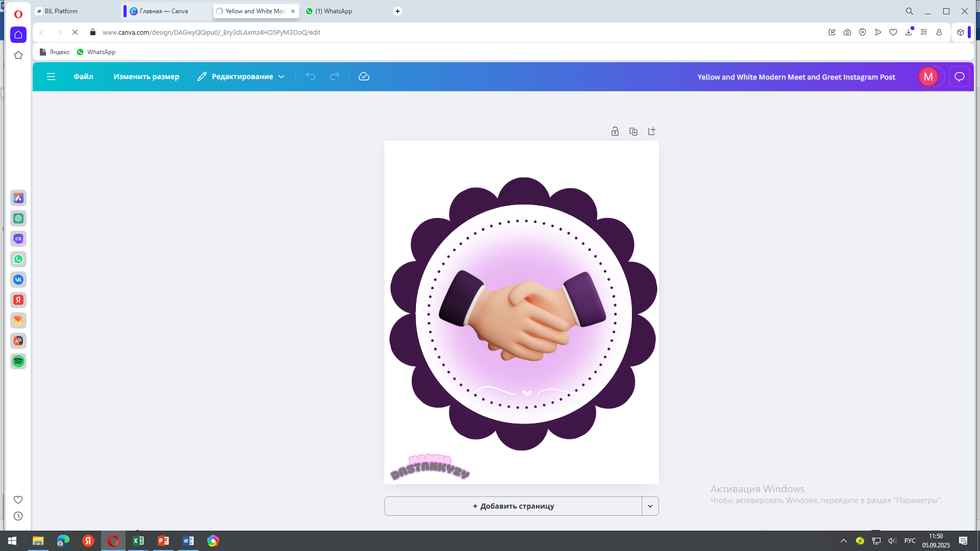The height and width of the screenshot is (551, 980).
Task: Open the Canva hamburger menu
Action: point(51,77)
